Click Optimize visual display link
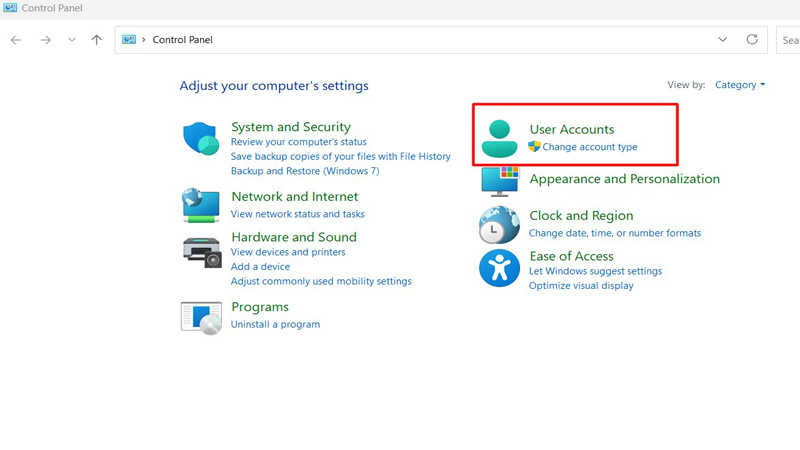This screenshot has height=450, width=800. tap(581, 286)
